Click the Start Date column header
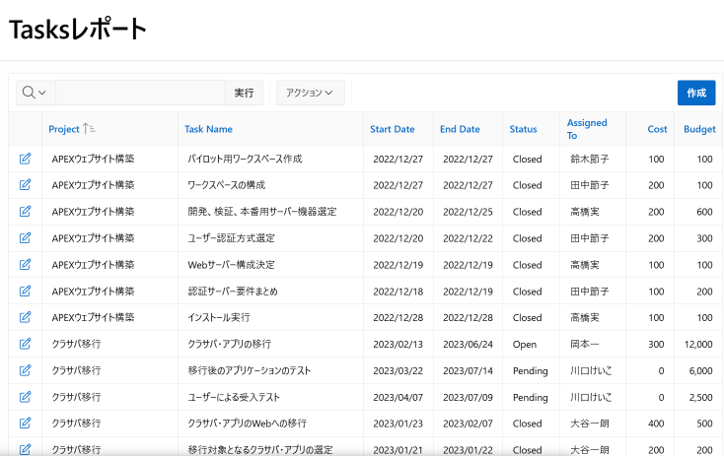This screenshot has width=724, height=456. pos(392,129)
